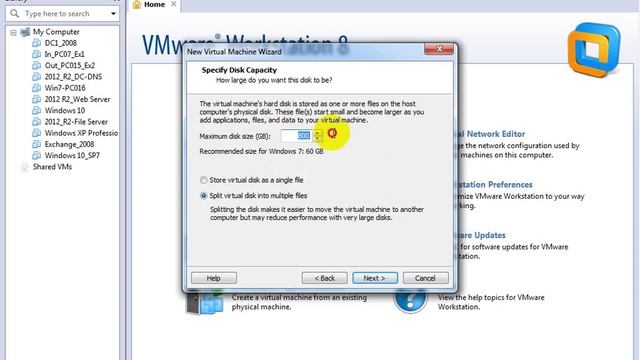Click the Help question mark icon on Home page
640x360 pixels.
pos(411,300)
